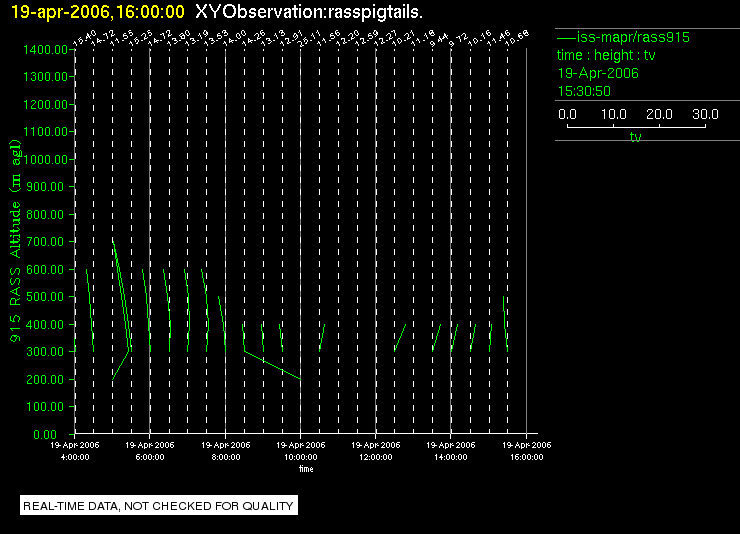Screen dimensions: 740x534
Task: Click the 1400.00 altitude axis tick label
Action: (x=46, y=50)
